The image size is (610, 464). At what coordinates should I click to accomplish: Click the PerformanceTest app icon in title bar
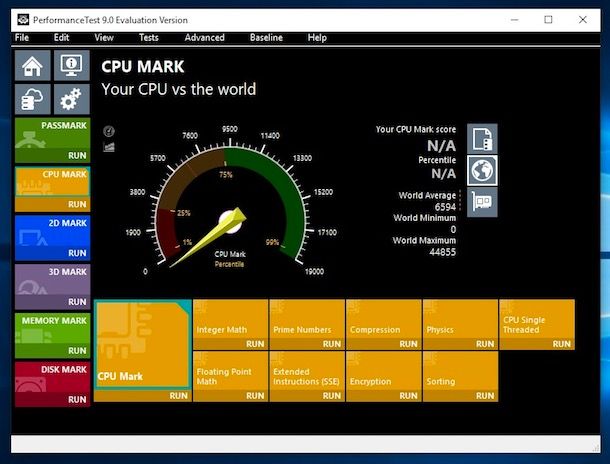tap(23, 19)
